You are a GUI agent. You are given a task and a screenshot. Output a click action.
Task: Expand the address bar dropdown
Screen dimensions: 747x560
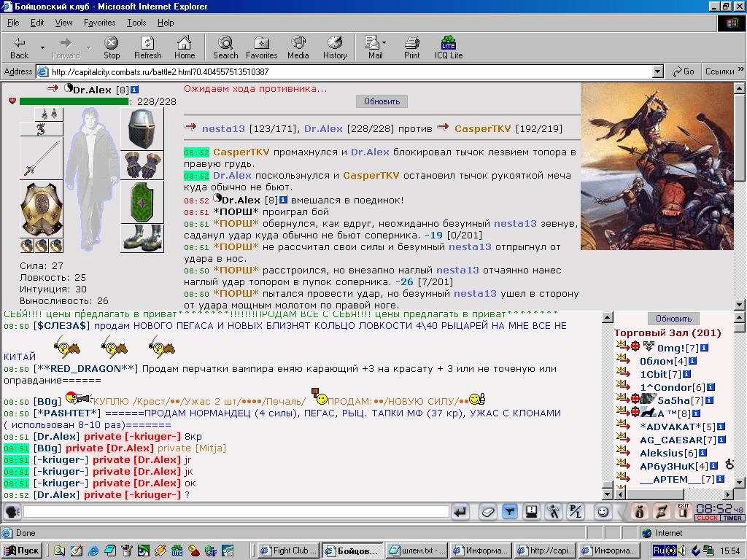pos(658,72)
